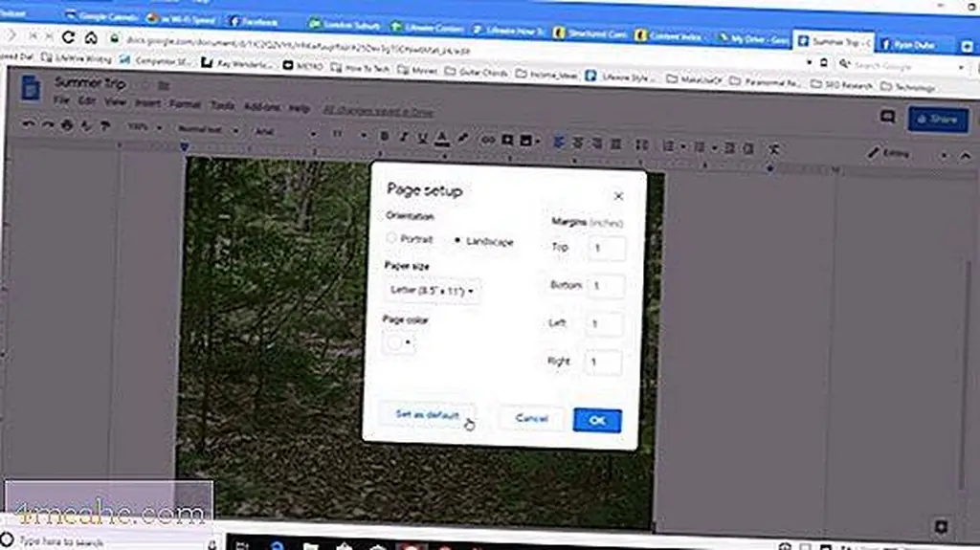980x550 pixels.
Task: Click the Top margin input field
Action: tap(605, 248)
